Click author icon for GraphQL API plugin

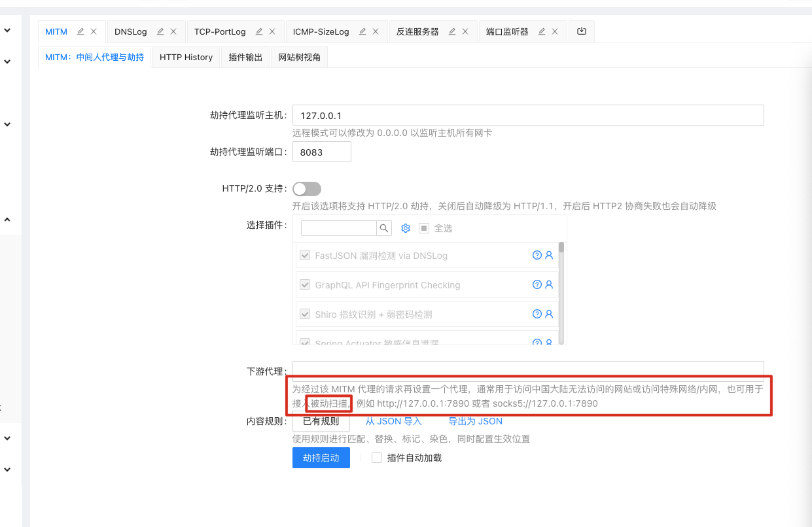coord(549,284)
